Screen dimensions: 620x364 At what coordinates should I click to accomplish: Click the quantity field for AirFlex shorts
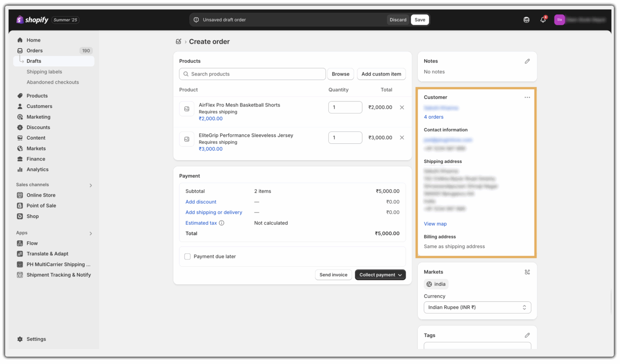345,107
